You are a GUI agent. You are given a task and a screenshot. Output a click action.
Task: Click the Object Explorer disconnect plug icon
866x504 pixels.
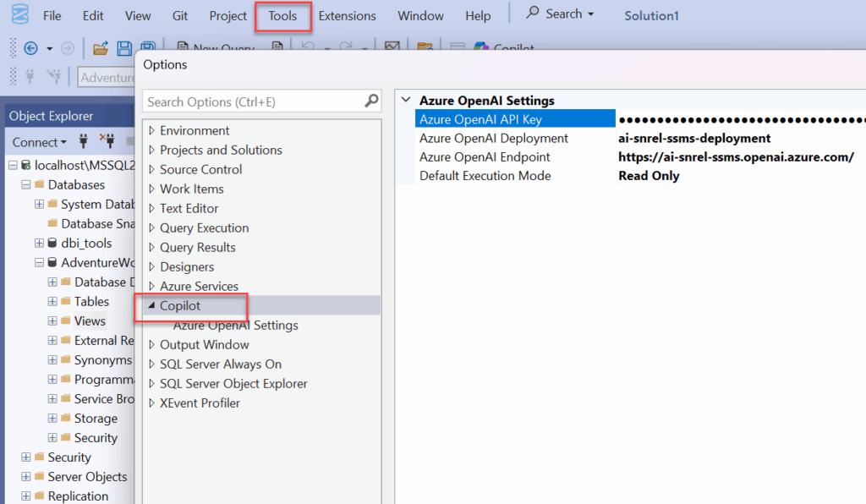pos(107,141)
